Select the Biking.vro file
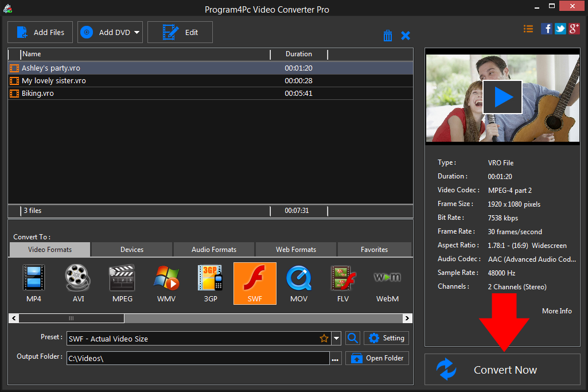Image resolution: width=588 pixels, height=392 pixels. click(x=38, y=94)
